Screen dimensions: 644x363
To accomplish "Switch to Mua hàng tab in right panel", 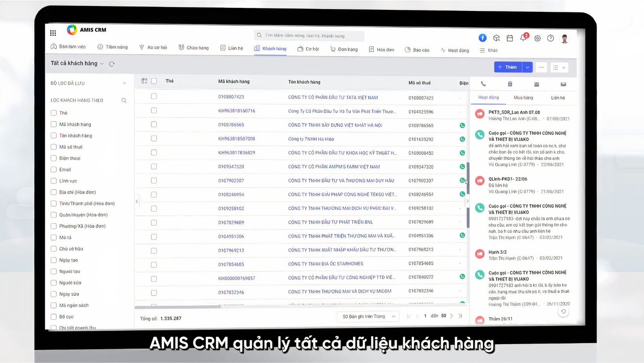I will (523, 97).
